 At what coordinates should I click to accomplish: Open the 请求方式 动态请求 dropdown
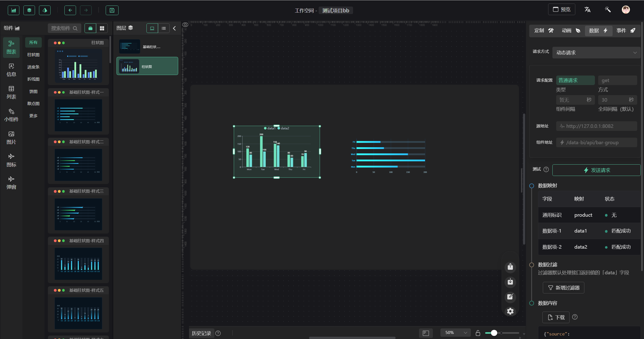(x=596, y=53)
